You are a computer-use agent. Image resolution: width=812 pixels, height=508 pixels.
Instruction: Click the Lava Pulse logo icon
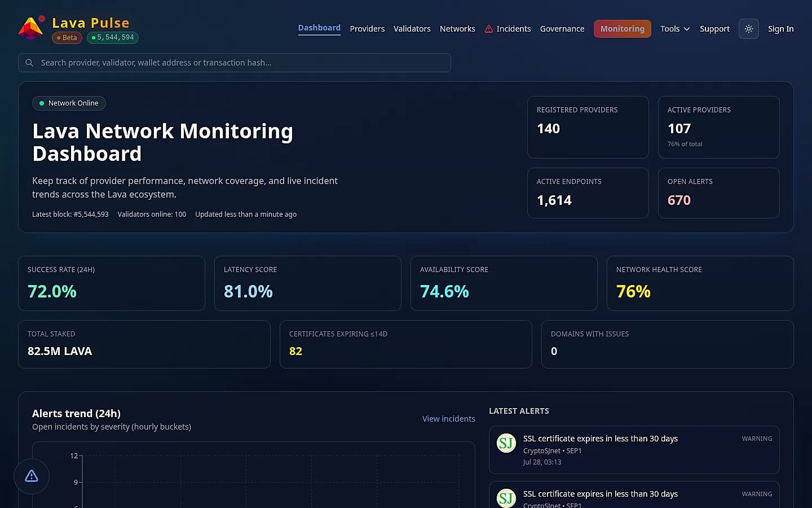[x=31, y=28]
